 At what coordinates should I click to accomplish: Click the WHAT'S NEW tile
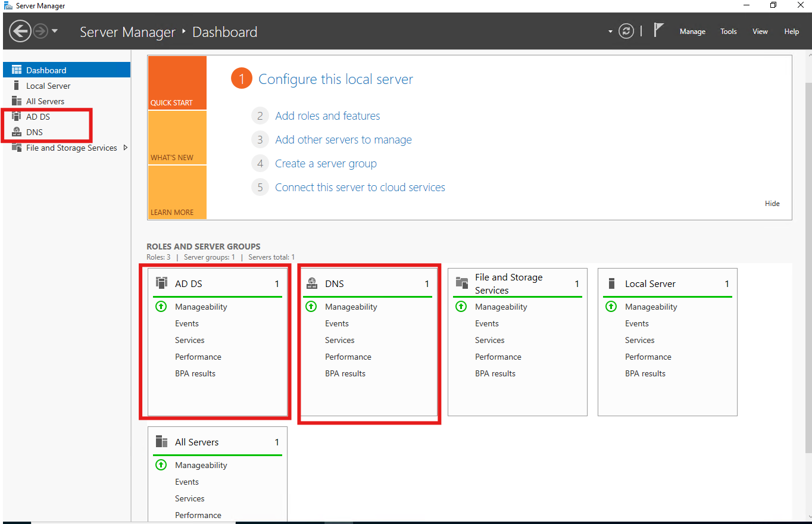(x=177, y=138)
